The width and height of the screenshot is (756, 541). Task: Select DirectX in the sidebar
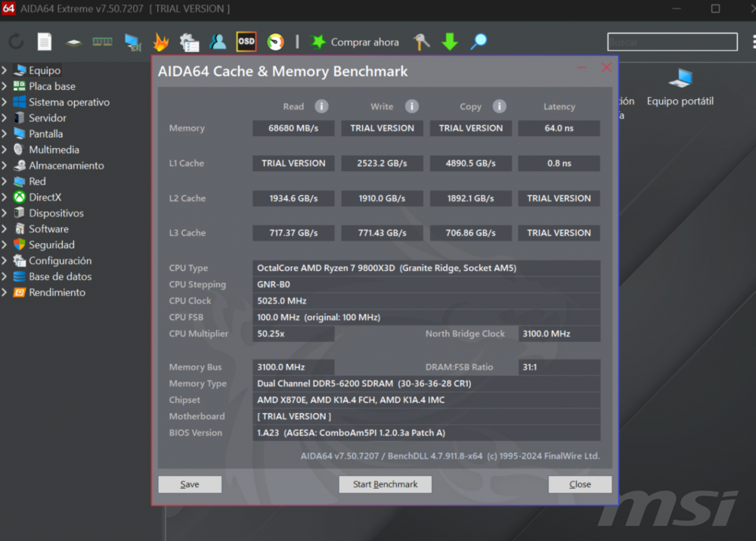click(x=45, y=197)
